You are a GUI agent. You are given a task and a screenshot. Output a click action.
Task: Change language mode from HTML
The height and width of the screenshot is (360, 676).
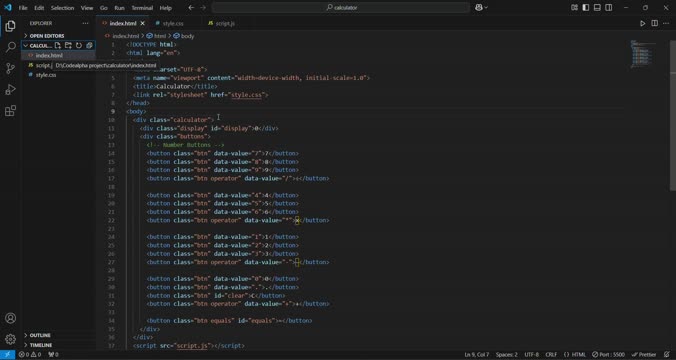coord(575,354)
